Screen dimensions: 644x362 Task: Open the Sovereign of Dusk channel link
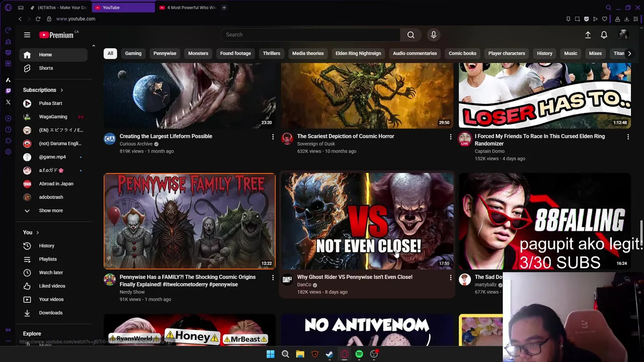[316, 144]
